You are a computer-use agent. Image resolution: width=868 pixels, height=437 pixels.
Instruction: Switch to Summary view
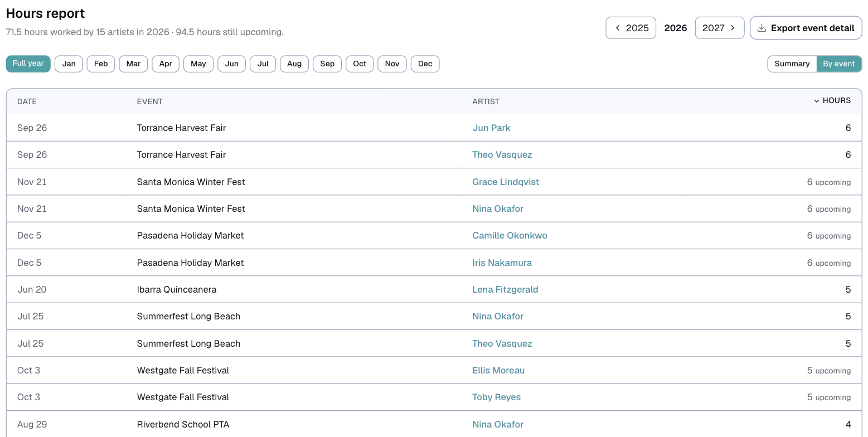click(x=792, y=64)
